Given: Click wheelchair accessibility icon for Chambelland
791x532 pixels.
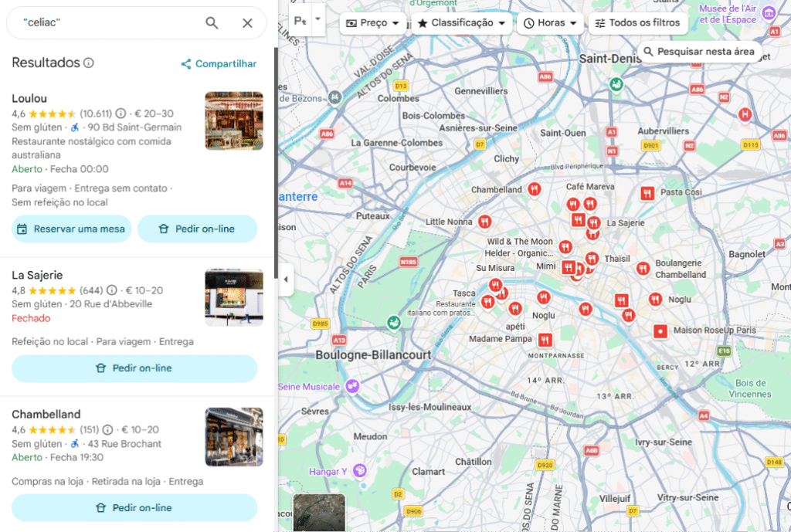Looking at the screenshot, I should coord(75,444).
